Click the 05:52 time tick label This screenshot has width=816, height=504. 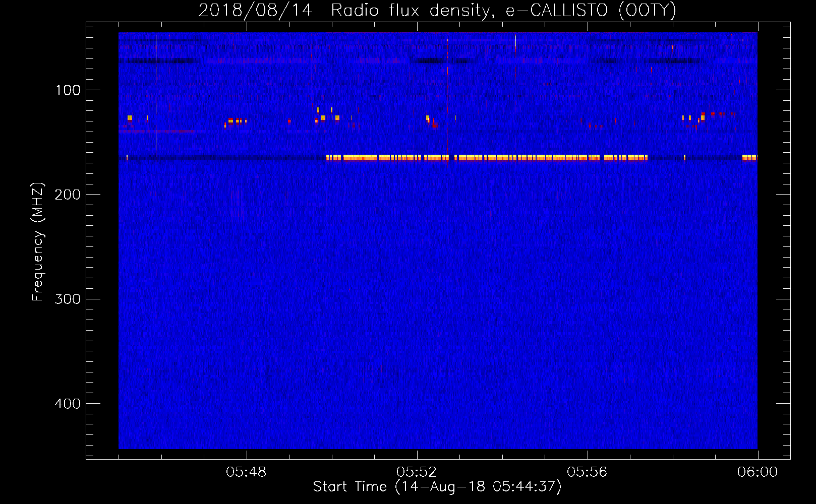(x=417, y=472)
